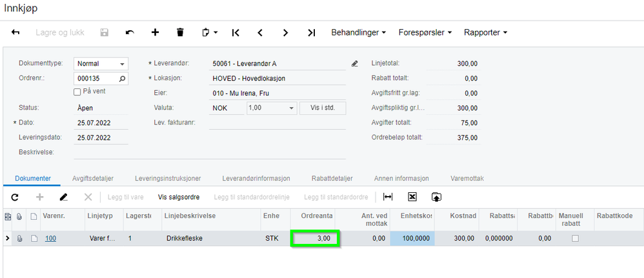Click Legg til standardordre
644x278 pixels.
(336, 197)
